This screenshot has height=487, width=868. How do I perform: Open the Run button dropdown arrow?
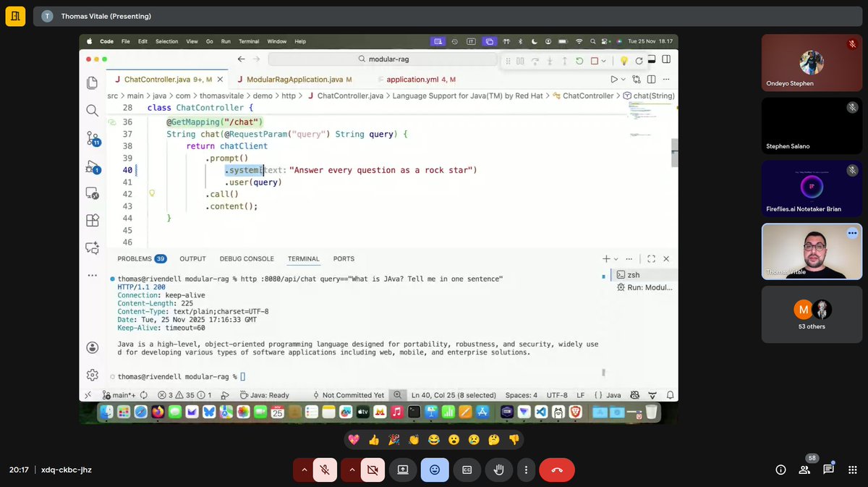[624, 80]
